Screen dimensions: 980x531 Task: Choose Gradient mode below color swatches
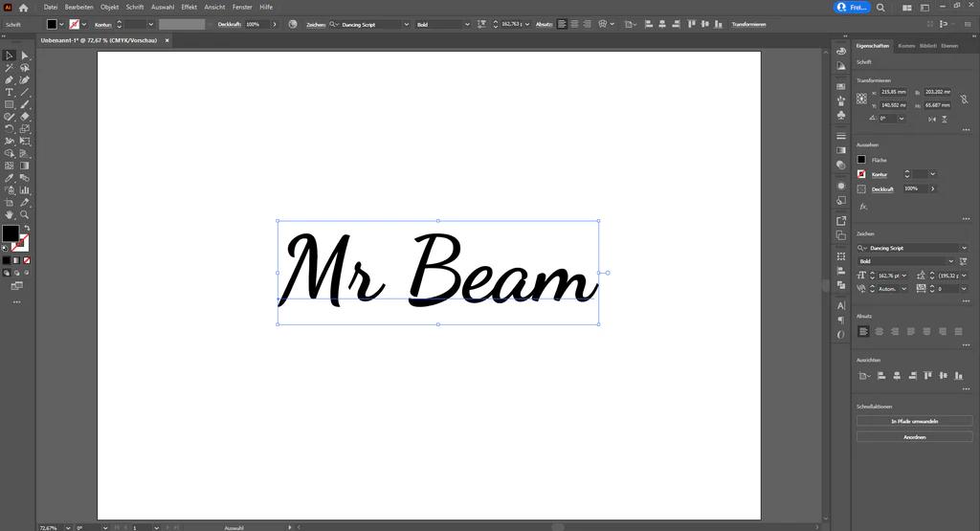tap(16, 260)
